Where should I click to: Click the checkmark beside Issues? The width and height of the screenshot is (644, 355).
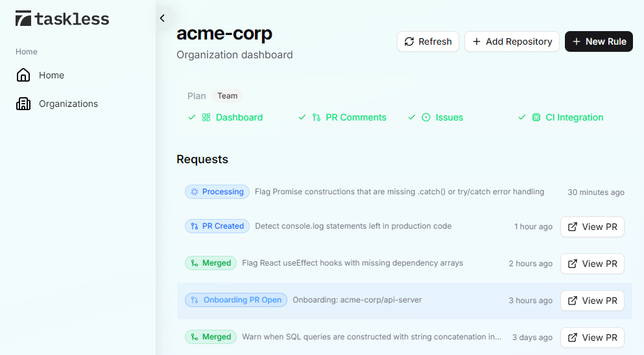coord(412,117)
